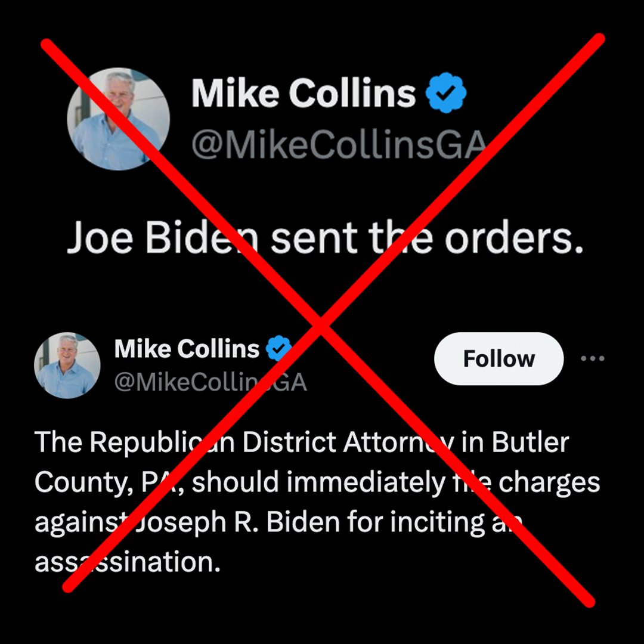This screenshot has height=644, width=644.
Task: Click the small verified badge in quoted tweet
Action: (279, 348)
